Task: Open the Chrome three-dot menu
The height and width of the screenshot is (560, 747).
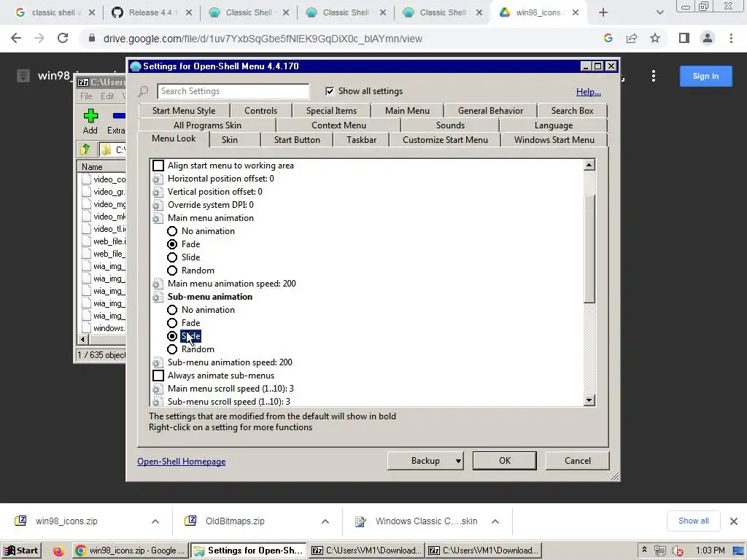Action: coord(731,38)
